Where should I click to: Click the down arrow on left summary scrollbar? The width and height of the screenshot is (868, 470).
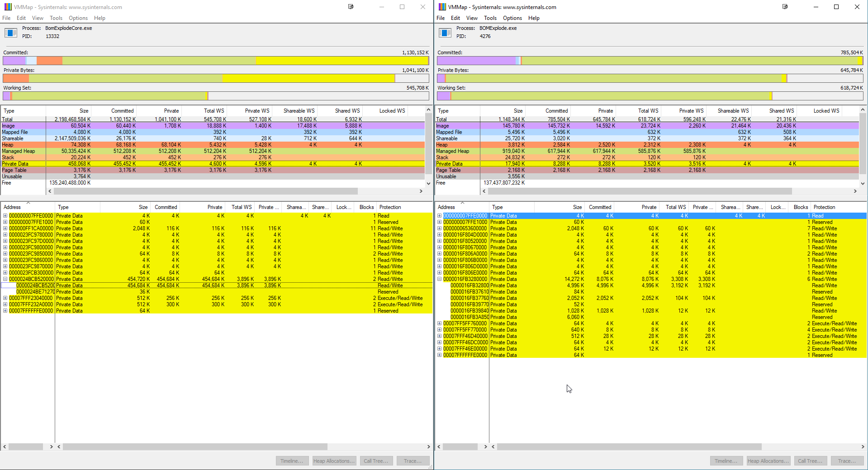tap(428, 184)
